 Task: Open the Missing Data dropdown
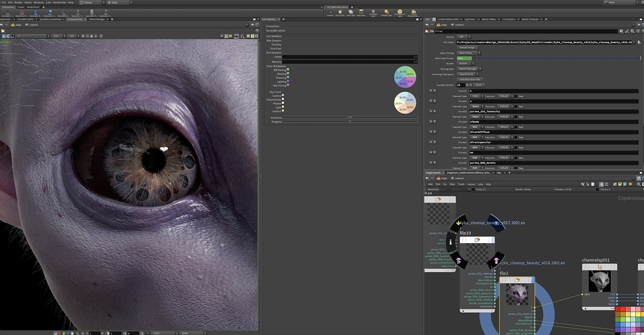(469, 69)
